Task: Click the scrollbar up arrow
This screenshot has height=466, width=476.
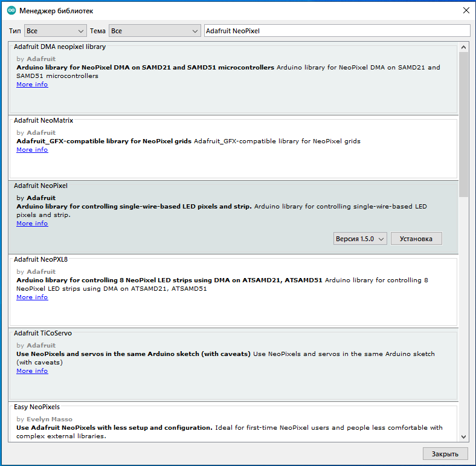Action: point(463,47)
